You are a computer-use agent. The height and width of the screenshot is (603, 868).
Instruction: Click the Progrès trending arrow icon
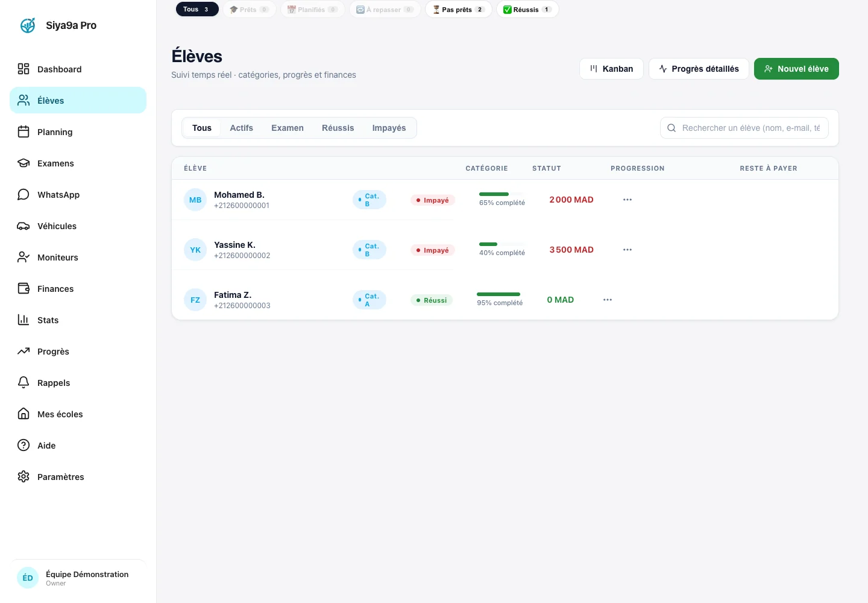pyautogui.click(x=24, y=351)
